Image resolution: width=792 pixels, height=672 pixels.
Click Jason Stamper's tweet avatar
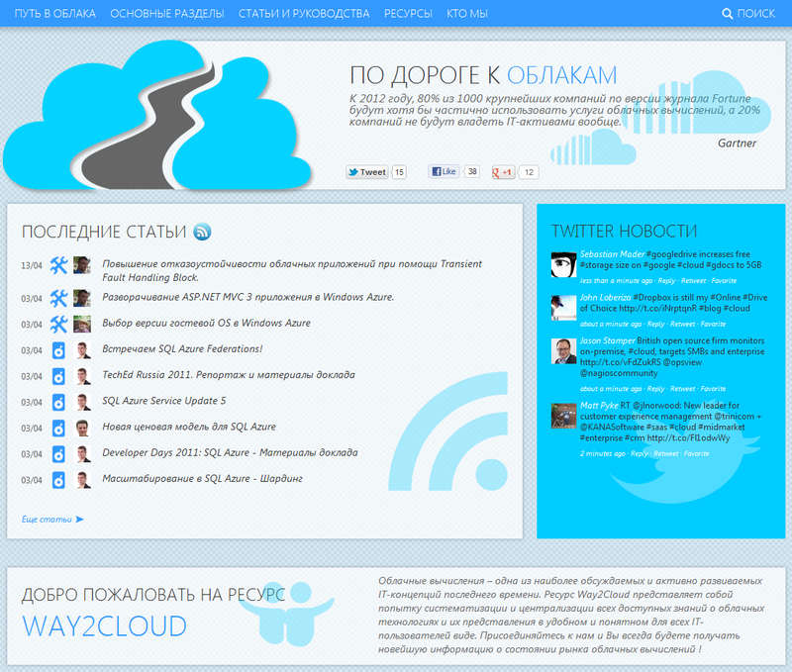(x=563, y=351)
